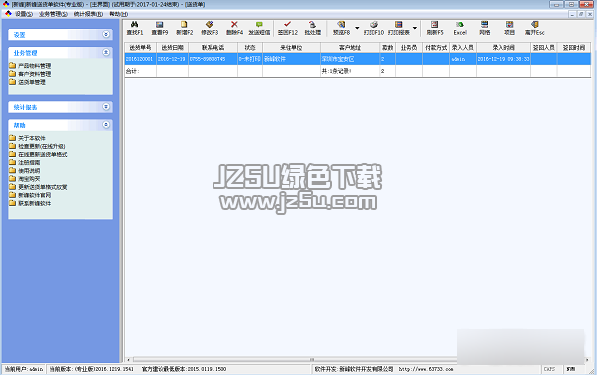
Task: Click the 离开Esc exit icon
Action: (x=535, y=25)
